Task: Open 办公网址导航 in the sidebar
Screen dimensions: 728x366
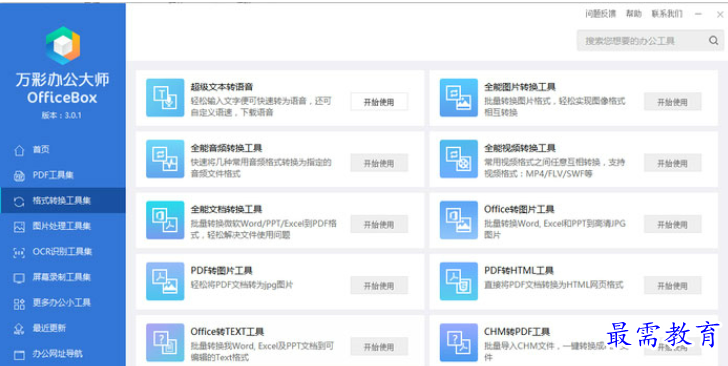Action: point(63,354)
